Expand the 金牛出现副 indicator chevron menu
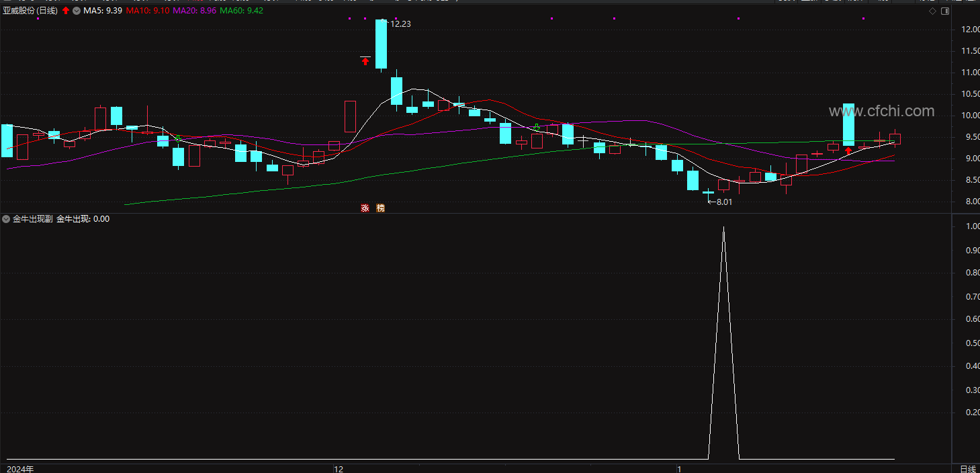 (6, 219)
